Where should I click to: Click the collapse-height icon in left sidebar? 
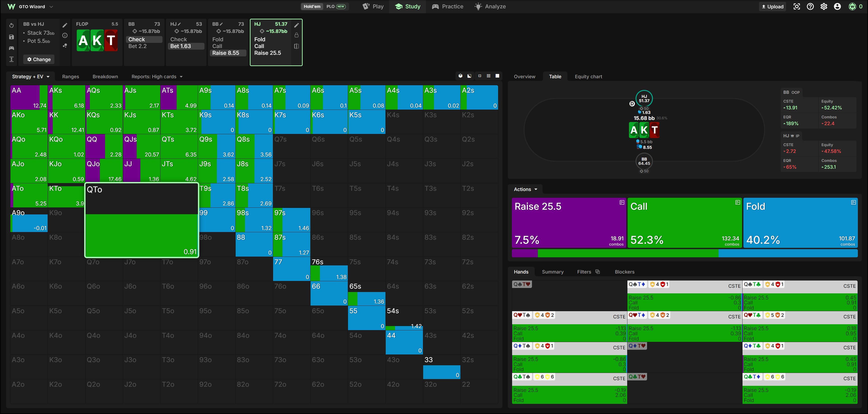12,59
